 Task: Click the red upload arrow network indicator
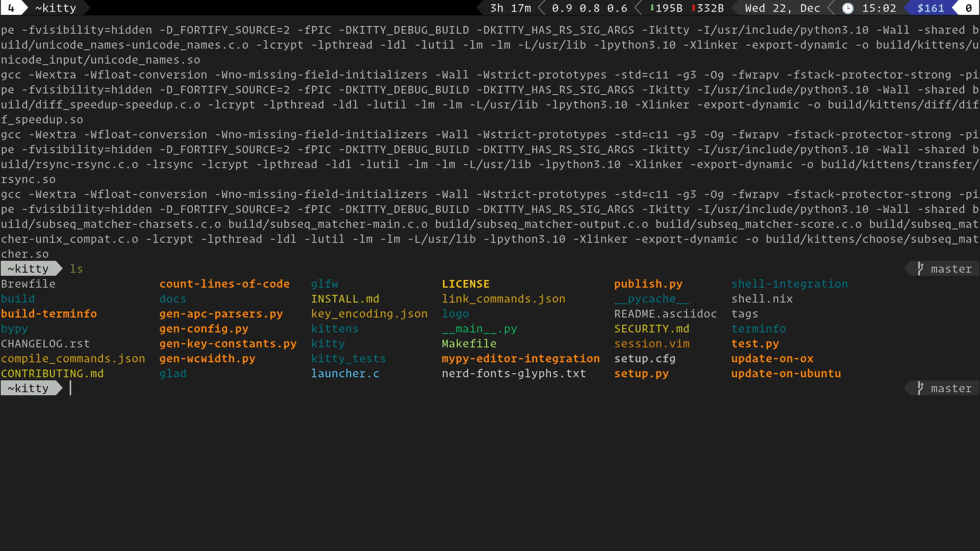coord(694,8)
